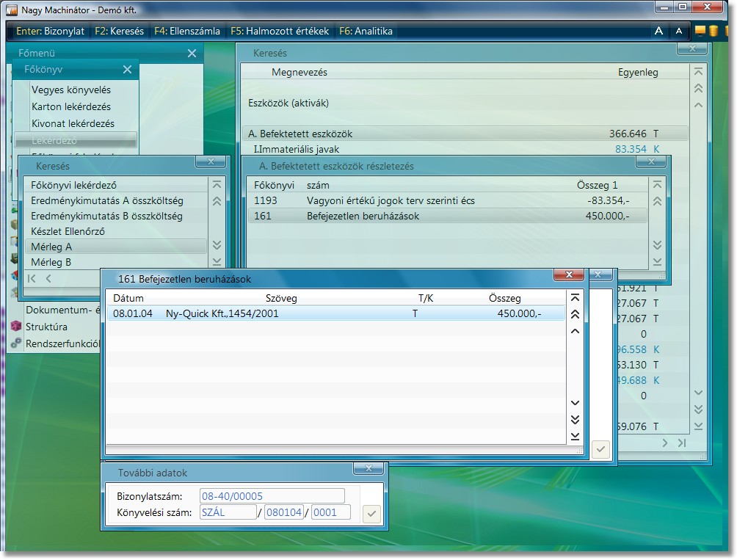
Task: Page down in the left Keresés list
Action: [217, 245]
